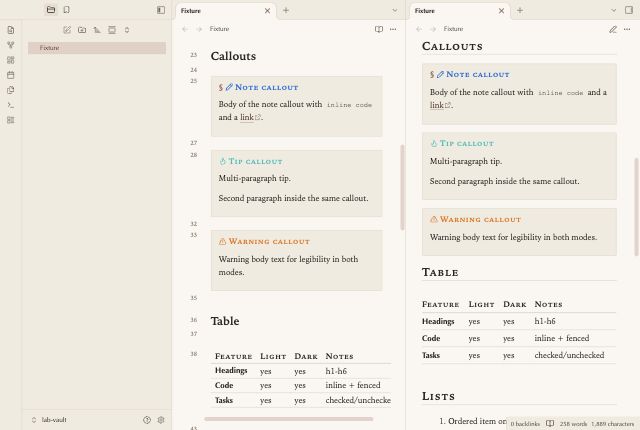
Task: Click Note callout title in reading pane
Action: 478,74
